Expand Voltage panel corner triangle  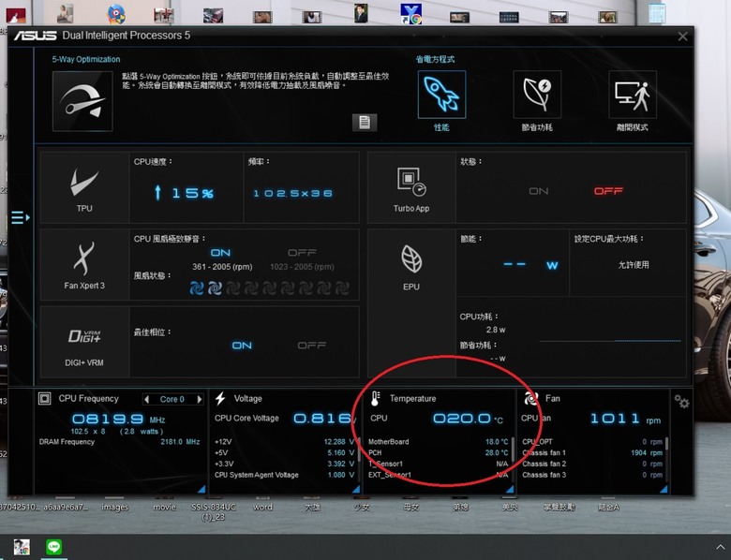coord(356,489)
